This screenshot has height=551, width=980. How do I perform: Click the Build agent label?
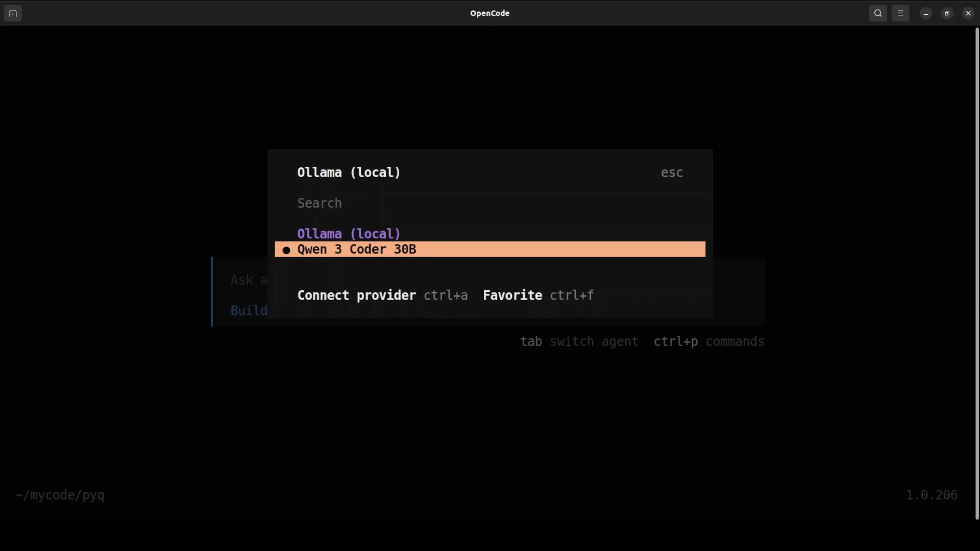[249, 311]
